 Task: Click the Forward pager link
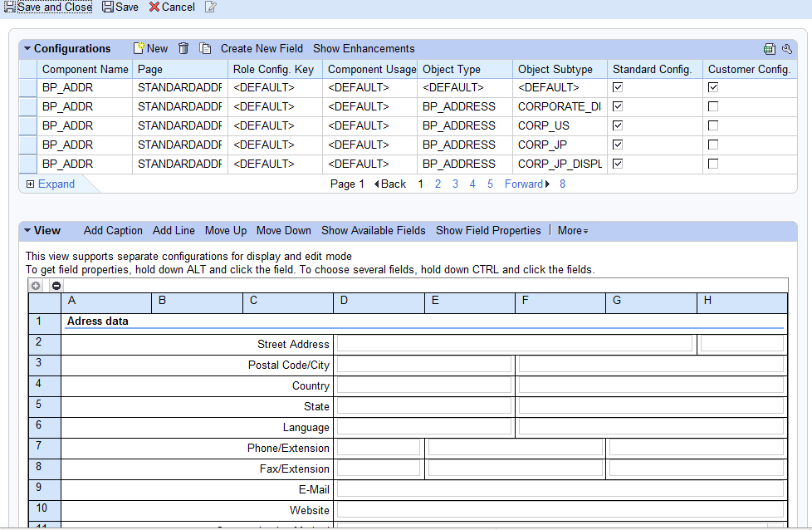[527, 184]
